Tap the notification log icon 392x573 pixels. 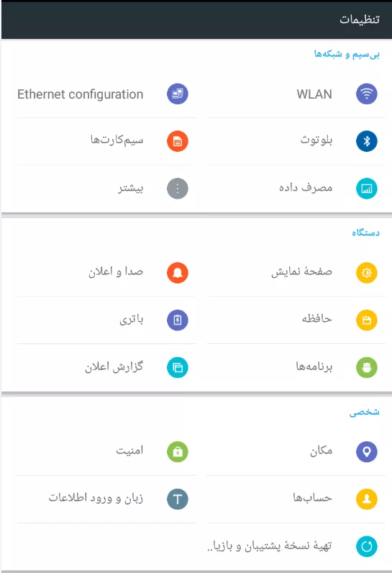point(178,367)
